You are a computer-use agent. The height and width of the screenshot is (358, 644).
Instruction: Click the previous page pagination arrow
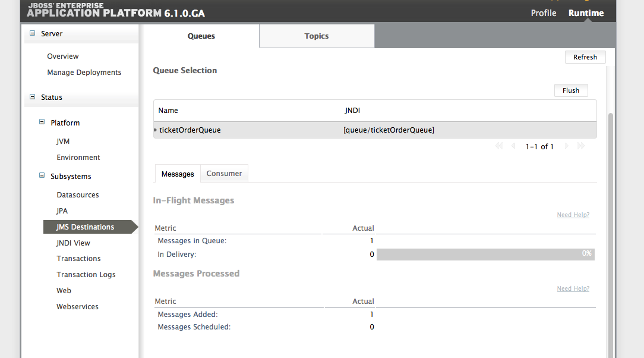(513, 145)
